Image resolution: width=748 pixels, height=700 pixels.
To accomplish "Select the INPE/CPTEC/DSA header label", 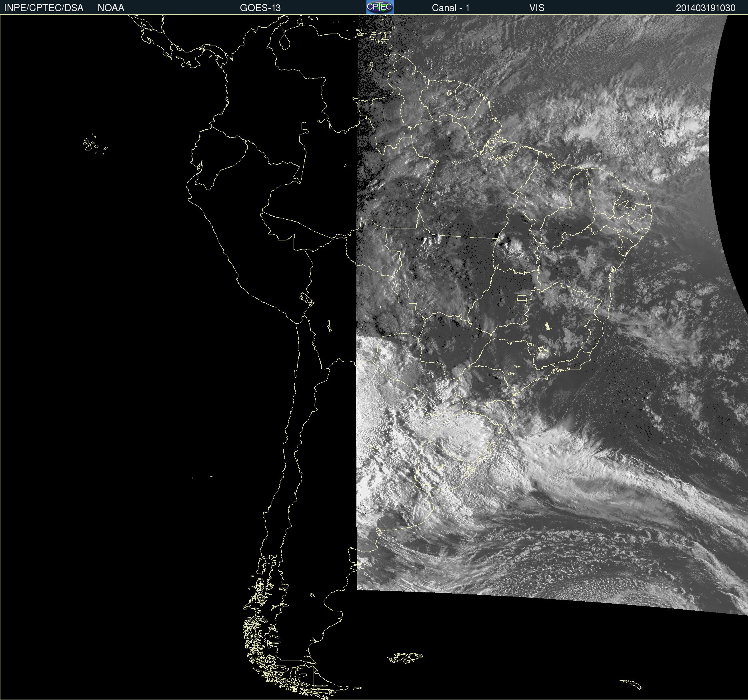I will 44,8.
